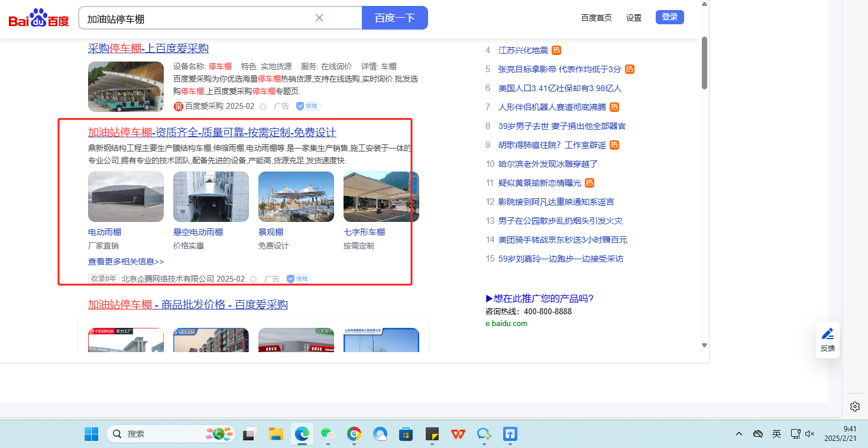The image size is (868, 448).
Task: Click the Baidu logo
Action: [38, 18]
